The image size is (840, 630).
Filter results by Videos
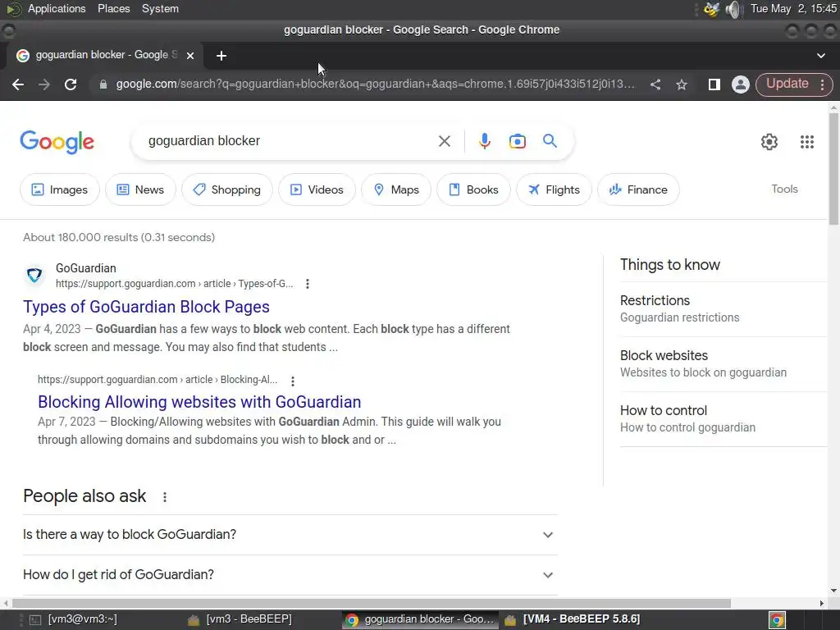click(317, 189)
